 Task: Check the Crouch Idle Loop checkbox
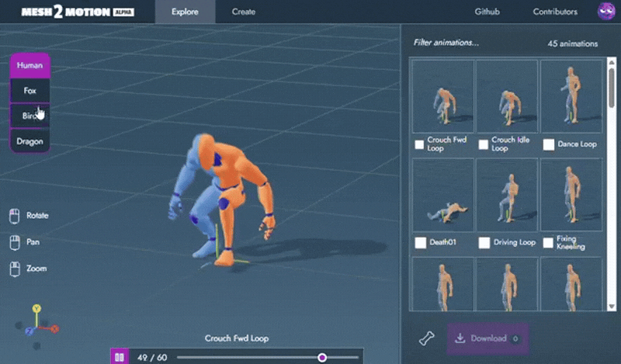click(483, 144)
